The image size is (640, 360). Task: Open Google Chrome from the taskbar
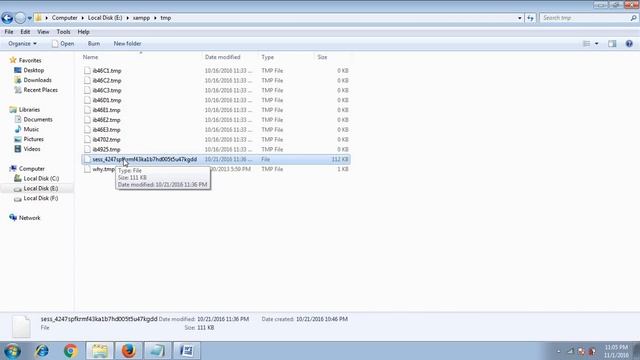click(71, 351)
